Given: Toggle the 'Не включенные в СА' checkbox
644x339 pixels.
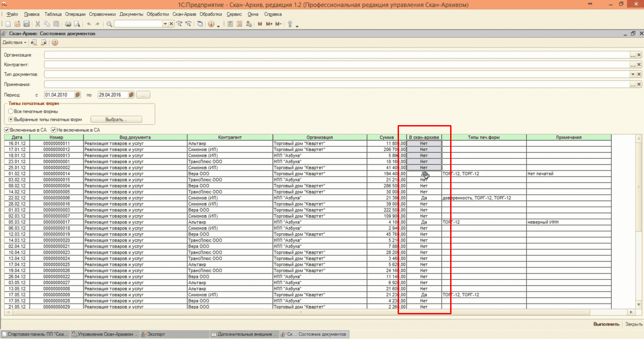Looking at the screenshot, I should point(53,130).
